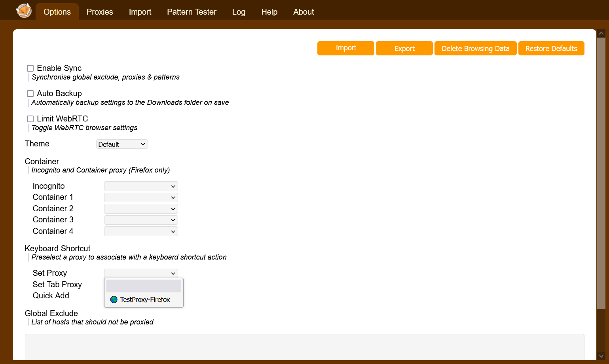This screenshot has height=364, width=609.
Task: Click inside the Global Exclude text area
Action: tap(305, 347)
